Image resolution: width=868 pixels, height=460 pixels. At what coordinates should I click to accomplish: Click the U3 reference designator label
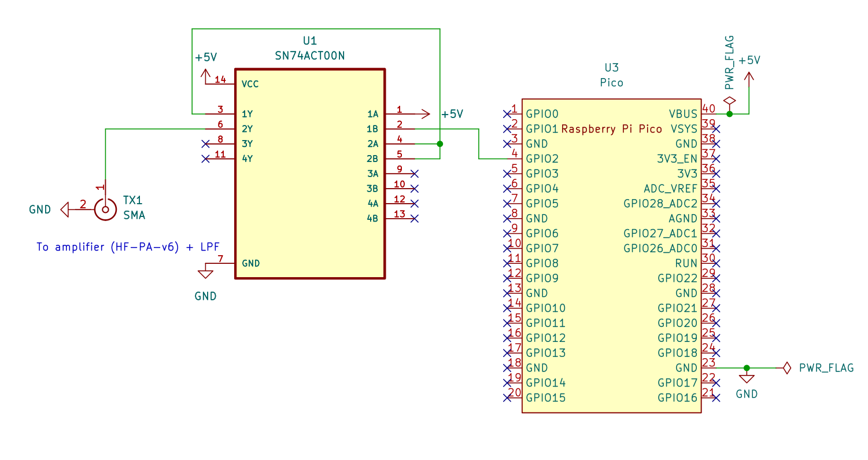click(x=612, y=68)
